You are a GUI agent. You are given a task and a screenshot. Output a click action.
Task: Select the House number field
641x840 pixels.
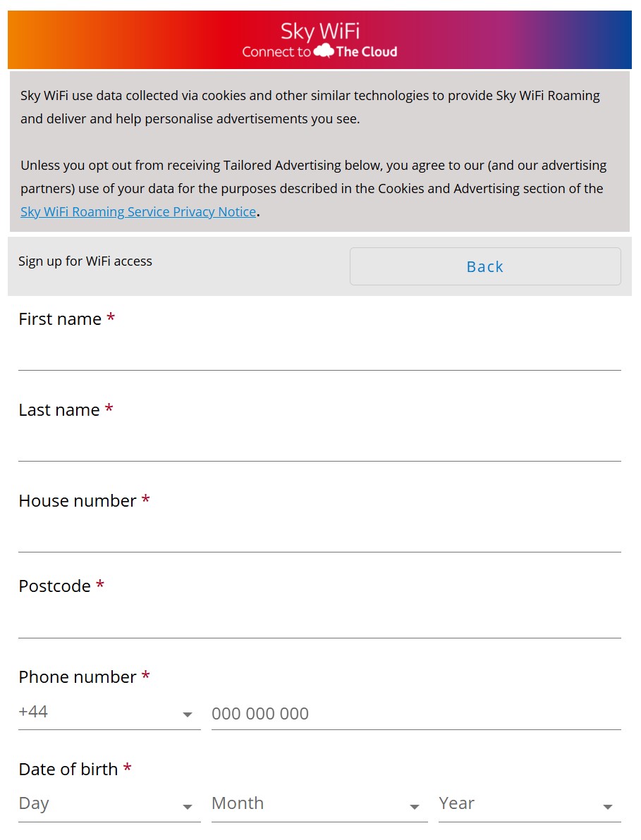point(319,534)
